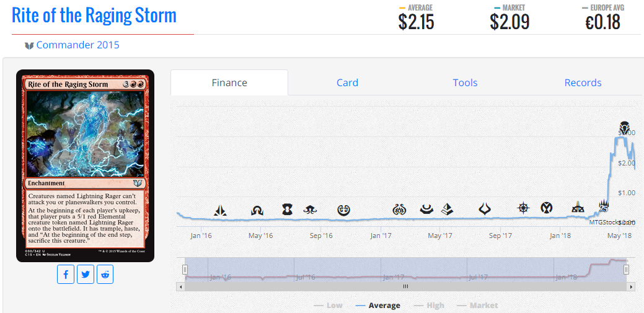Click the navigator scrollbar center grip
644x313 pixels.
pos(405,286)
